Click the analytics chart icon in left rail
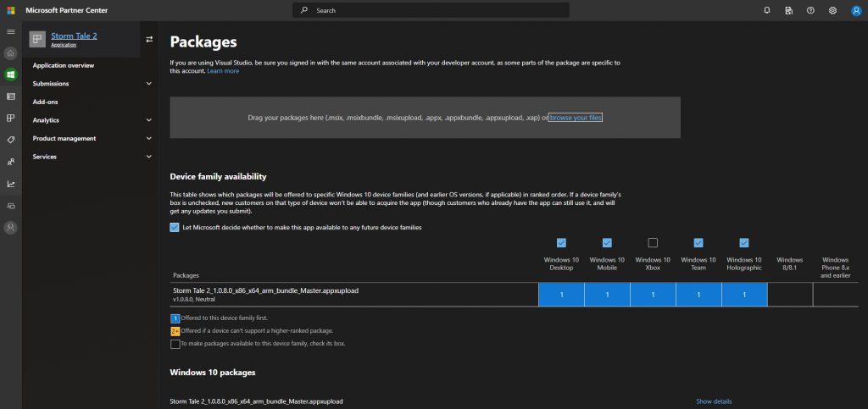The width and height of the screenshot is (868, 409). [11, 184]
